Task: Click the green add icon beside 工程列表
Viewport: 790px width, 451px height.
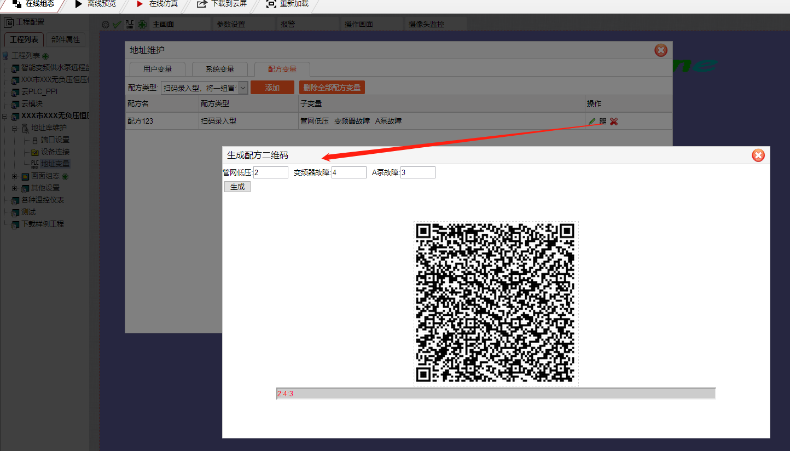Action: [45, 55]
